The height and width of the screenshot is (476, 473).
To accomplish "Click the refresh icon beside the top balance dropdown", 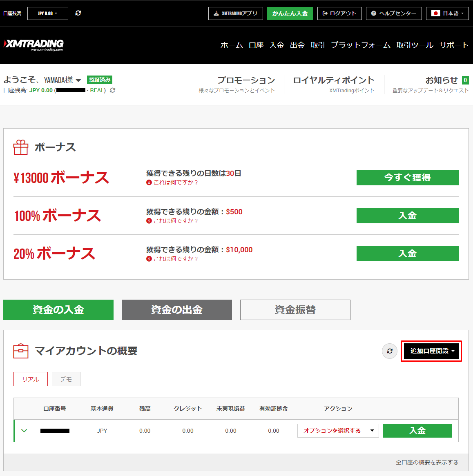I will tap(78, 13).
